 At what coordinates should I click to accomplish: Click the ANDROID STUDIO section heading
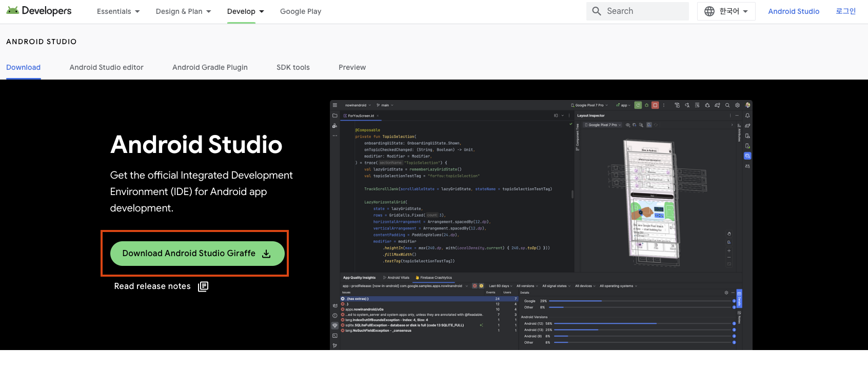(x=41, y=42)
